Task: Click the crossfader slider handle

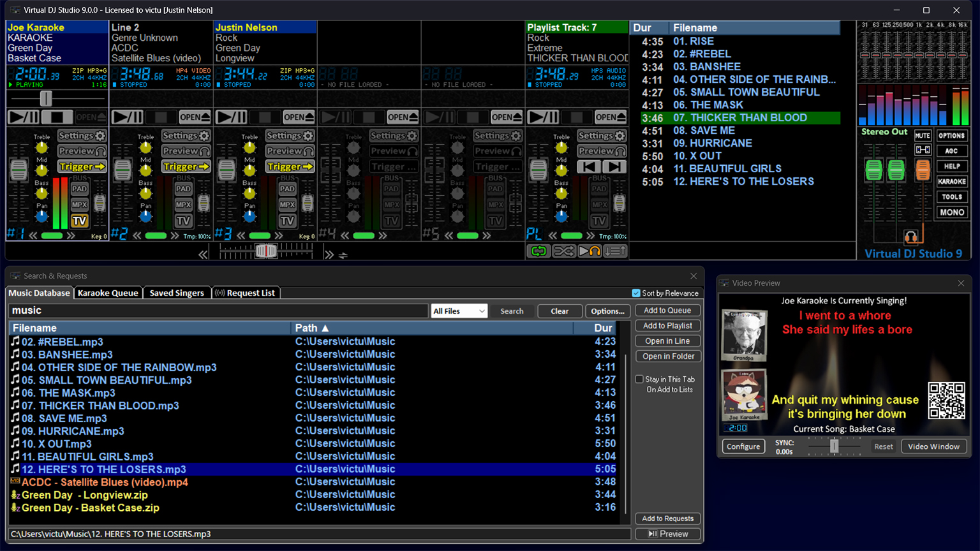Action: tap(266, 251)
